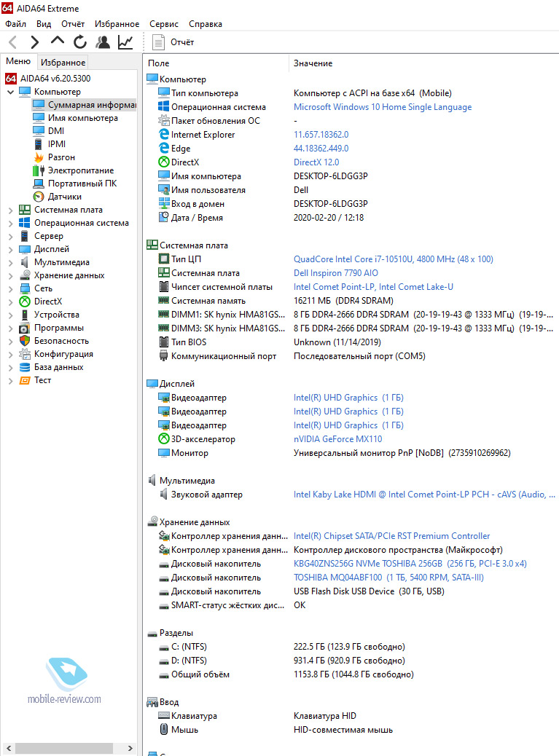Open the Сервис menu

(x=163, y=23)
